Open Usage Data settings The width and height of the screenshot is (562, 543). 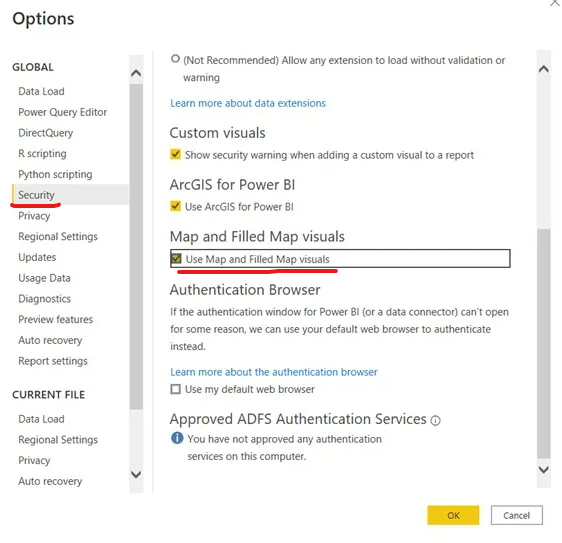click(x=44, y=278)
